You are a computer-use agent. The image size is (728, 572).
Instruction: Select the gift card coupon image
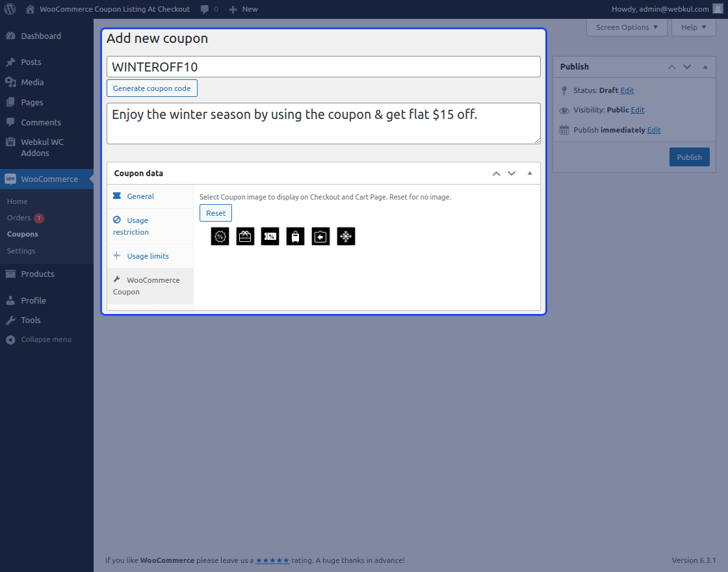point(245,237)
